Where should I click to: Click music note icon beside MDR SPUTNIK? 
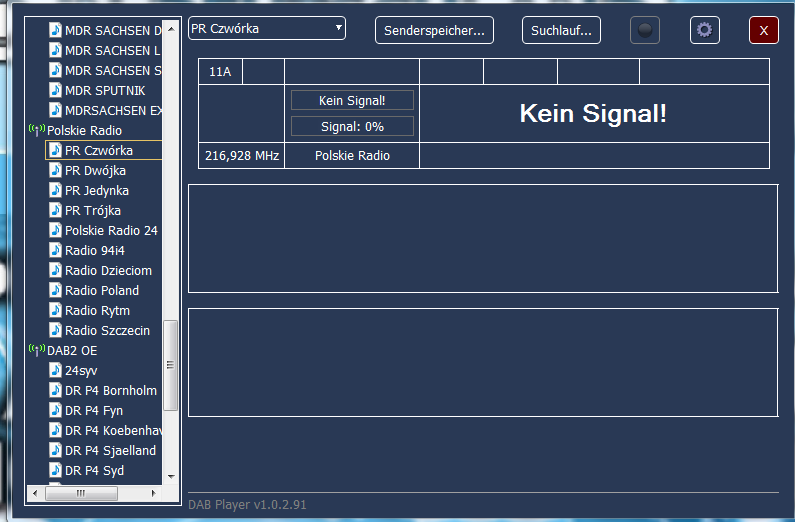tap(56, 91)
